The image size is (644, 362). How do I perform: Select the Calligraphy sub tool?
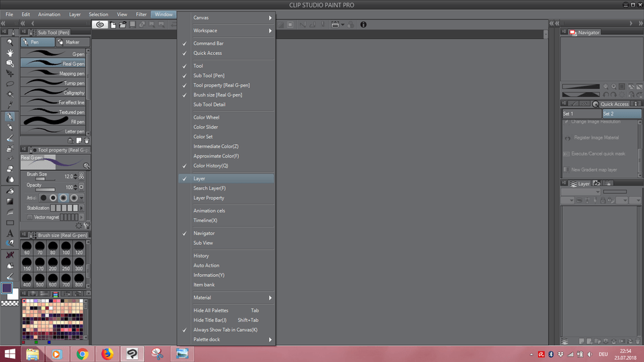[x=53, y=93]
